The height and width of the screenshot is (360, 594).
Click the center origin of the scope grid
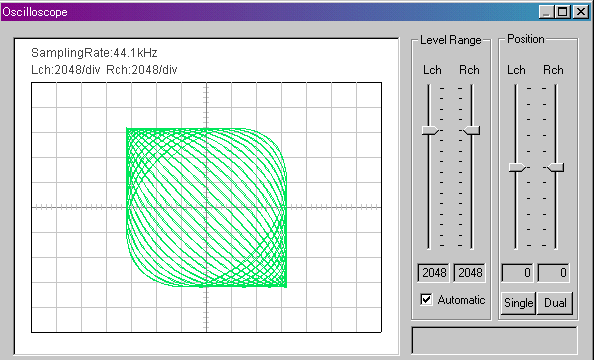point(206,207)
